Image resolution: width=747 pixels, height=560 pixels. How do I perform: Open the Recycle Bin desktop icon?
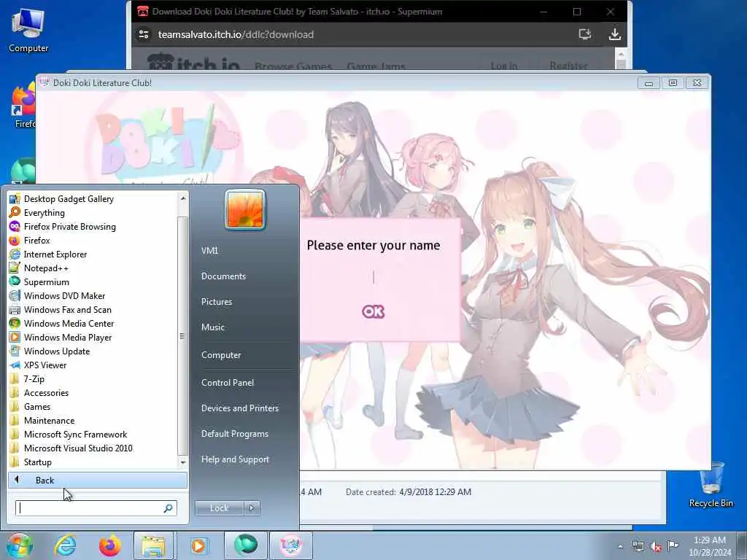[711, 485]
